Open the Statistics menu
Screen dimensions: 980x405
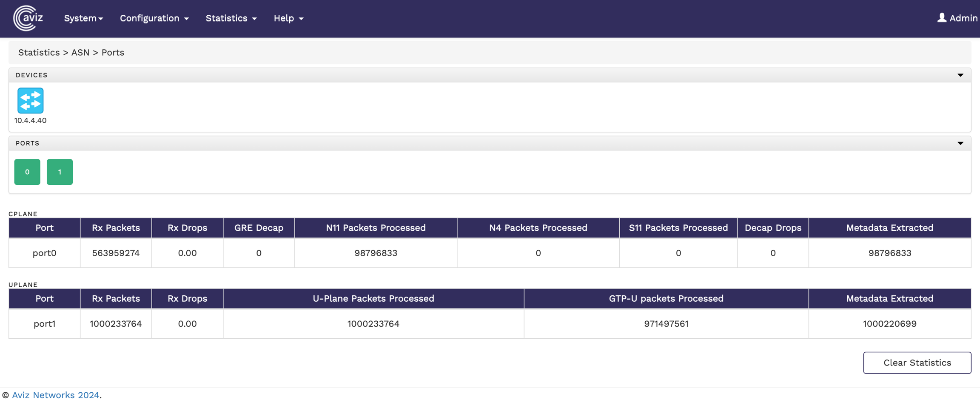(x=231, y=18)
